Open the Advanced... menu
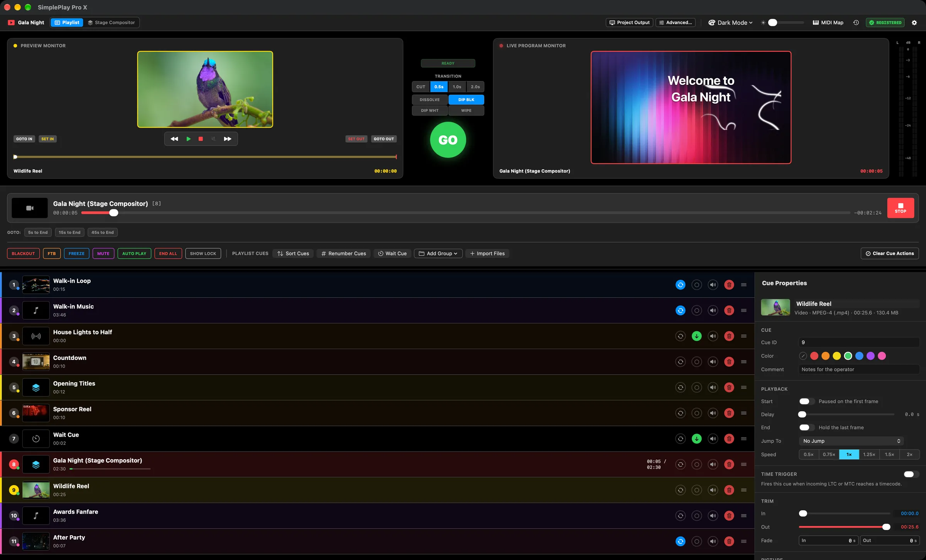This screenshot has height=560, width=926. (675, 23)
